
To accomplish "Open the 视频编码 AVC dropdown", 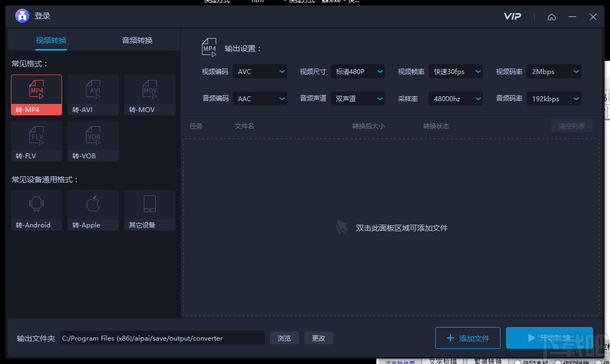I will coord(260,71).
